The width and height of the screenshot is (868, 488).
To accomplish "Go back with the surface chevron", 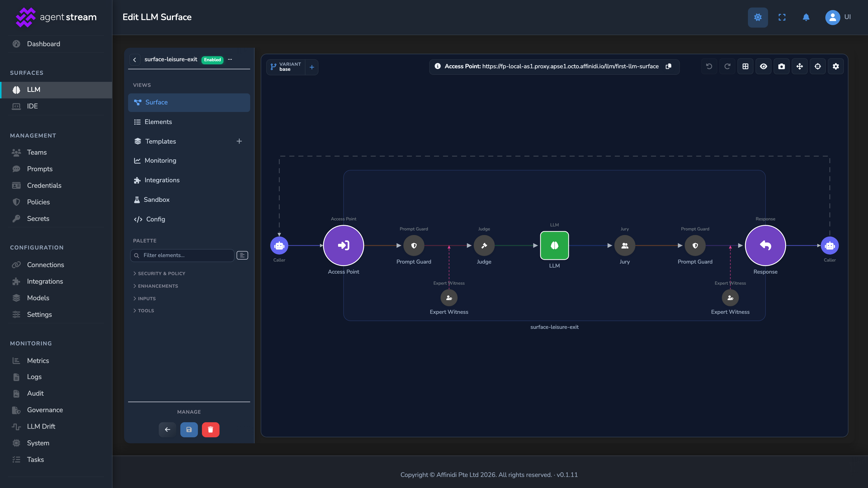I will pyautogui.click(x=134, y=59).
